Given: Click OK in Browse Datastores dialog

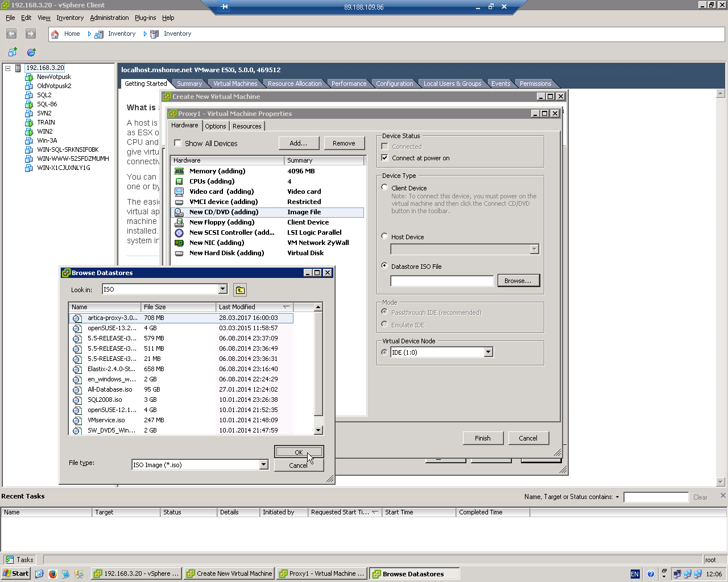Looking at the screenshot, I should tap(299, 452).
